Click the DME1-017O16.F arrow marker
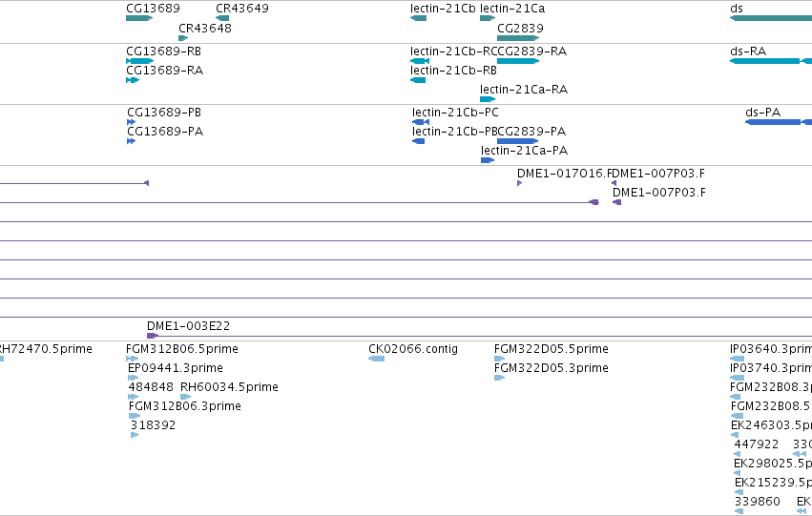Screen dimensions: 812x516 (519, 183)
